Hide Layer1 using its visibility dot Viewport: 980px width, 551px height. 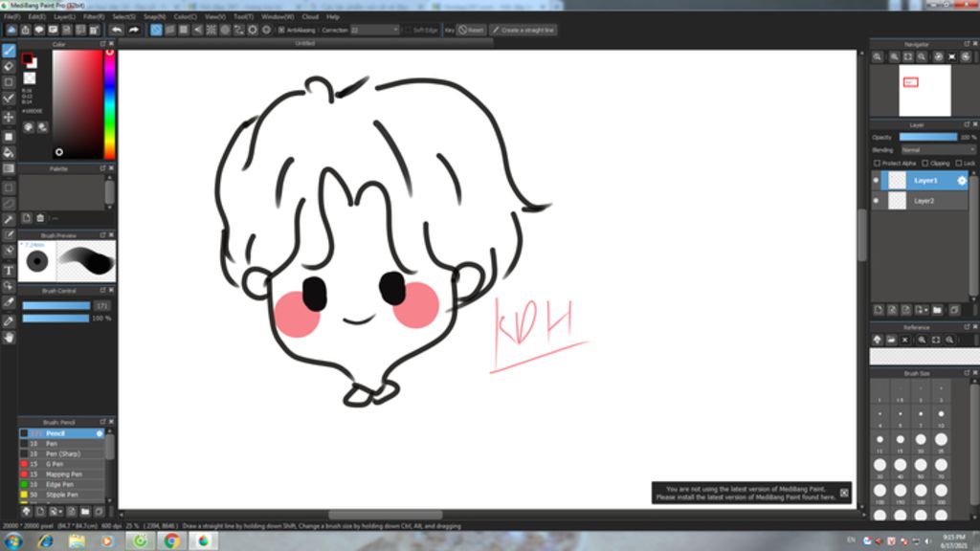876,181
